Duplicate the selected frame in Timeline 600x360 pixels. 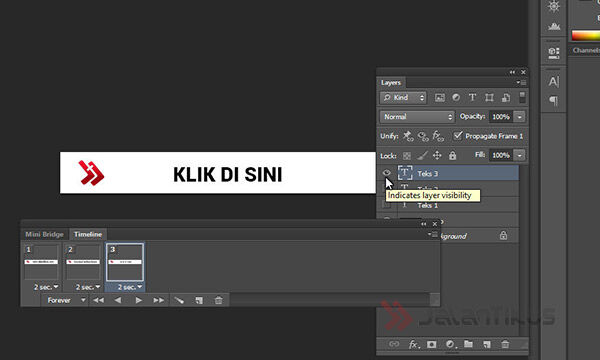click(x=199, y=300)
